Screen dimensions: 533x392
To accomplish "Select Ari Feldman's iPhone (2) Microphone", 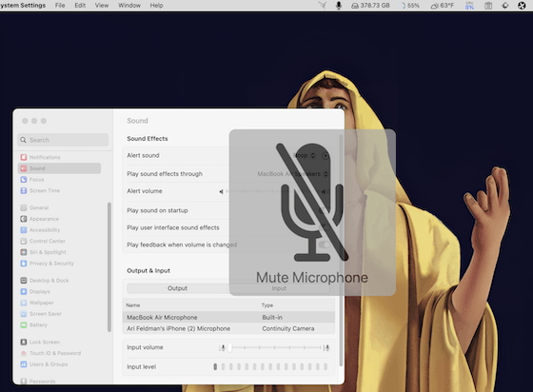I will 228,328.
